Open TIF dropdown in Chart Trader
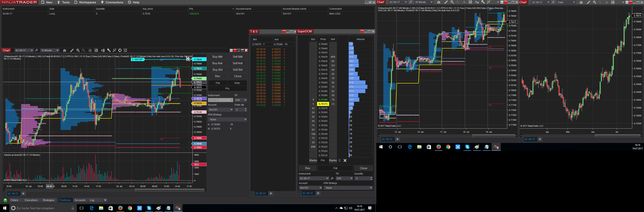Image resolution: width=644 pixels, height=212 pixels. [x=240, y=100]
